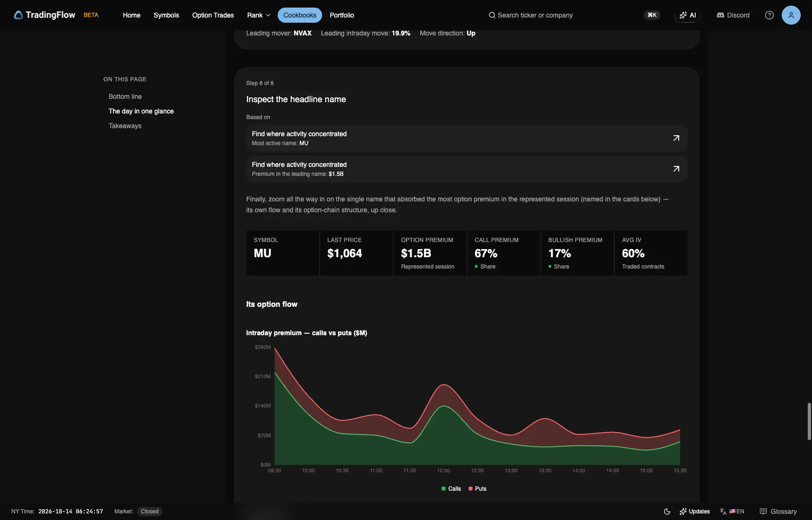Screen dimensions: 812x520
Task: Click the page vertical scrollbar thumb
Action: point(809,421)
